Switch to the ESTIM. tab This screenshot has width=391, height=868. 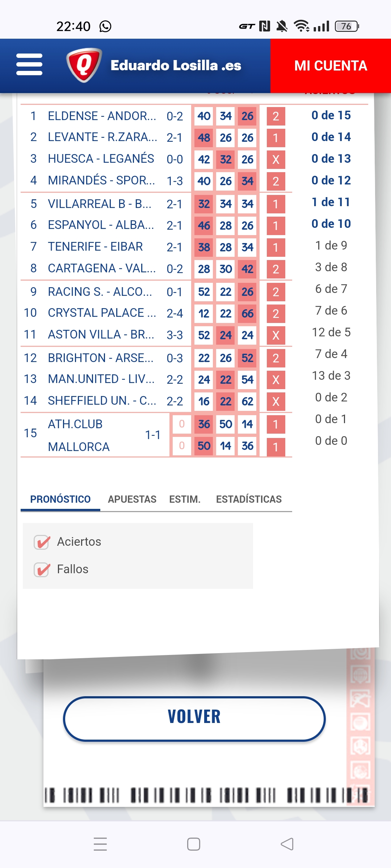pyautogui.click(x=185, y=499)
